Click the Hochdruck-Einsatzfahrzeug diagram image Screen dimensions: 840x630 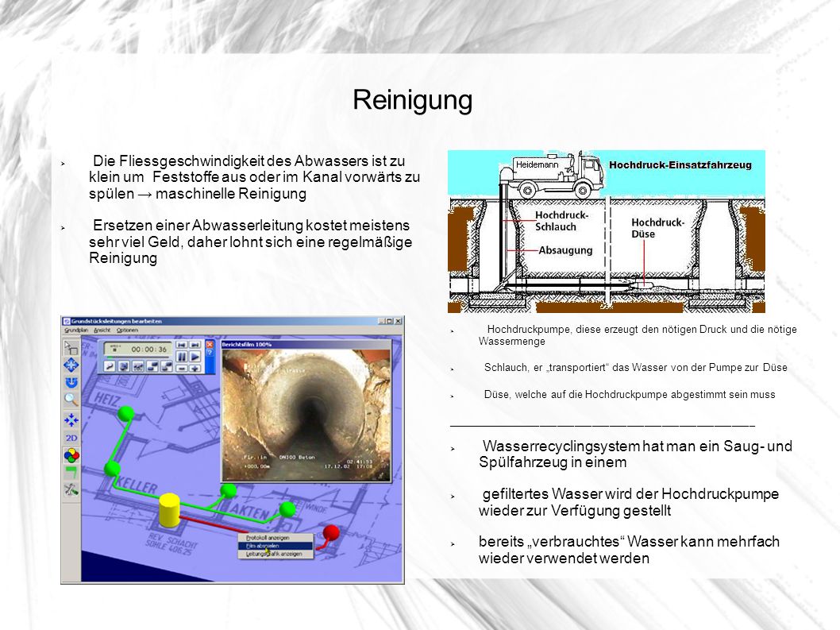point(607,231)
